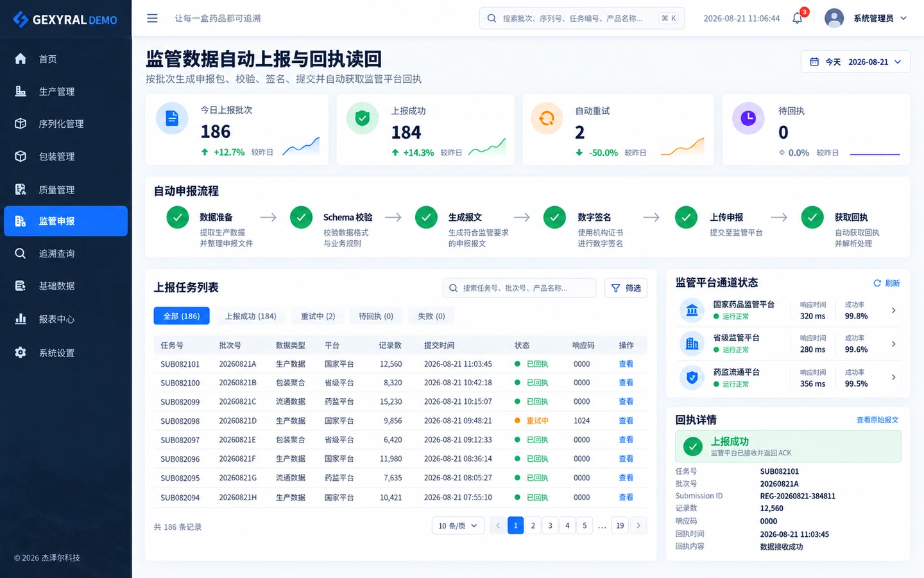Click task number SUB082101 cell
Screen dimensions: 924x578
[180, 364]
